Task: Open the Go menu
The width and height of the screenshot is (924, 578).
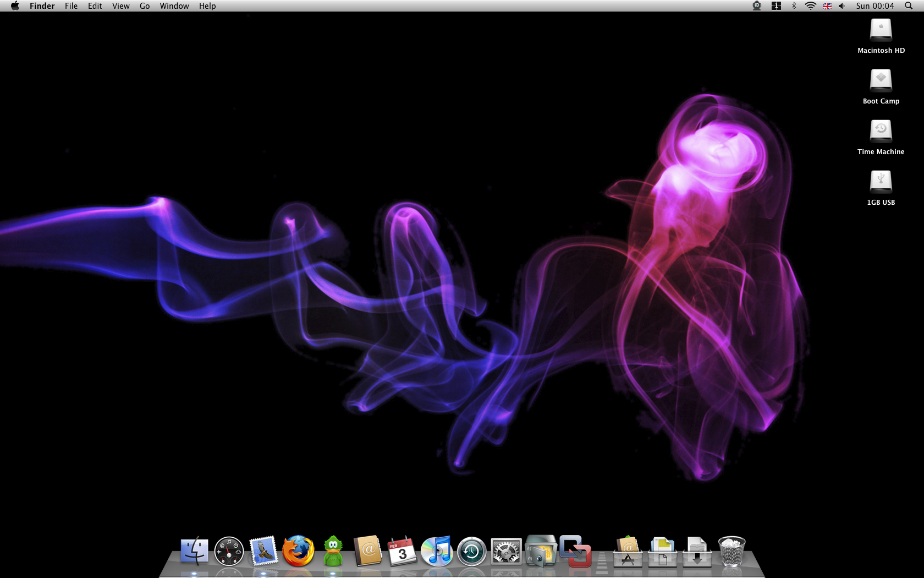Action: click(145, 6)
